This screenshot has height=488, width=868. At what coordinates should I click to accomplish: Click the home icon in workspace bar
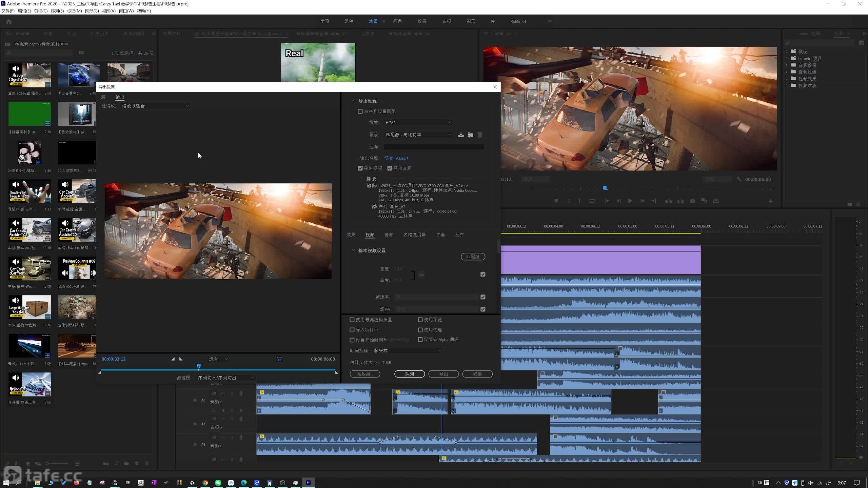[x=9, y=22]
